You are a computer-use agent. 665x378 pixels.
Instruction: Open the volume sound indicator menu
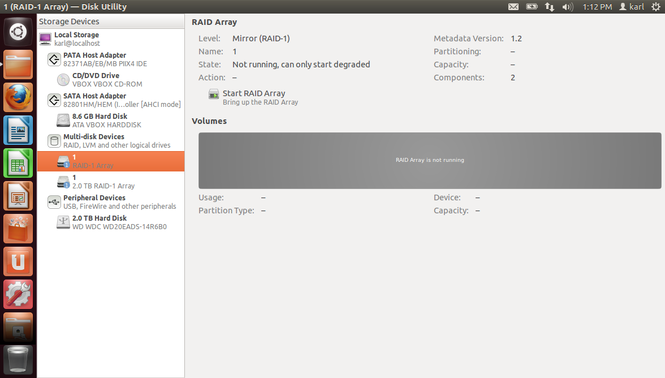pyautogui.click(x=567, y=7)
